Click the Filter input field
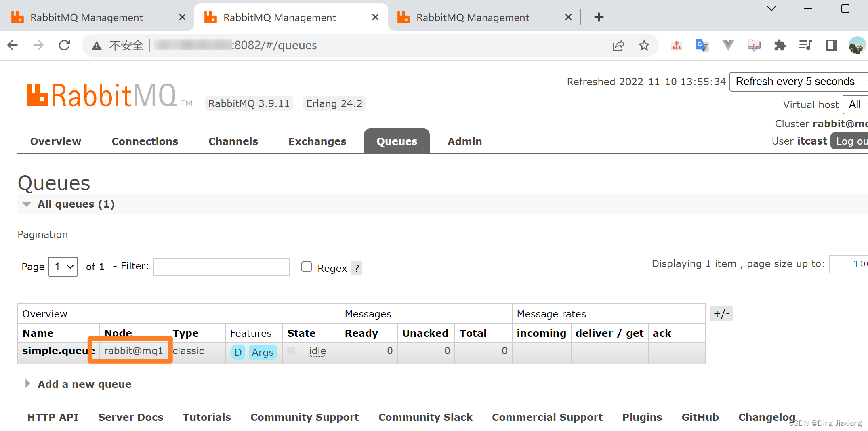Screen dimensions: 868x431 [x=221, y=267]
